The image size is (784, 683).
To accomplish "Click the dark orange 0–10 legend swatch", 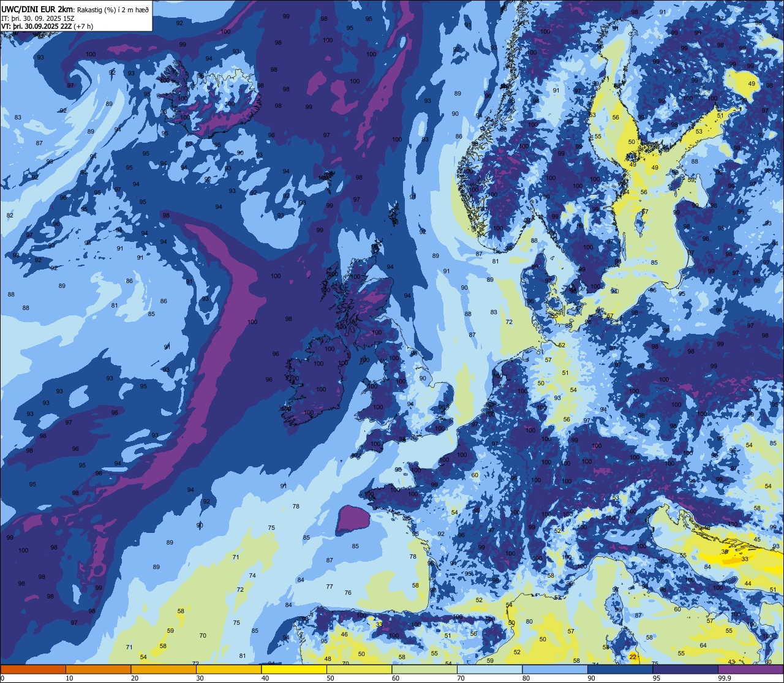I will [x=33, y=669].
